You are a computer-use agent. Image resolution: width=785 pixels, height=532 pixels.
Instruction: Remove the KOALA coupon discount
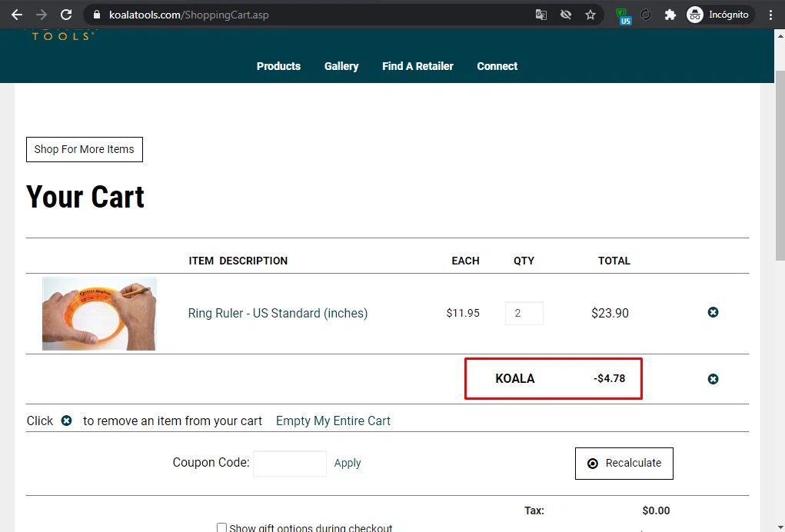(x=713, y=379)
